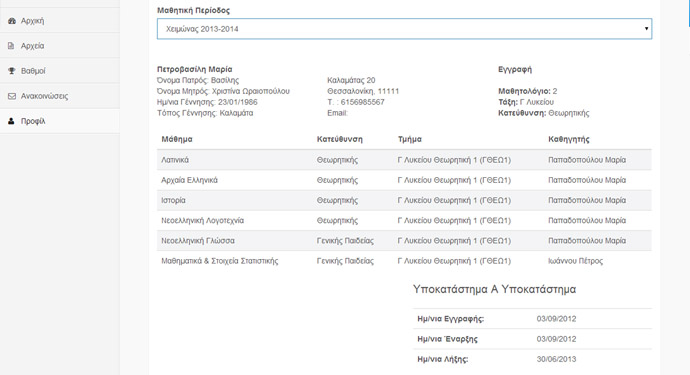This screenshot has width=690, height=375.
Task: Click the Όνομα Πατρός: Βασίλης line
Action: point(198,80)
